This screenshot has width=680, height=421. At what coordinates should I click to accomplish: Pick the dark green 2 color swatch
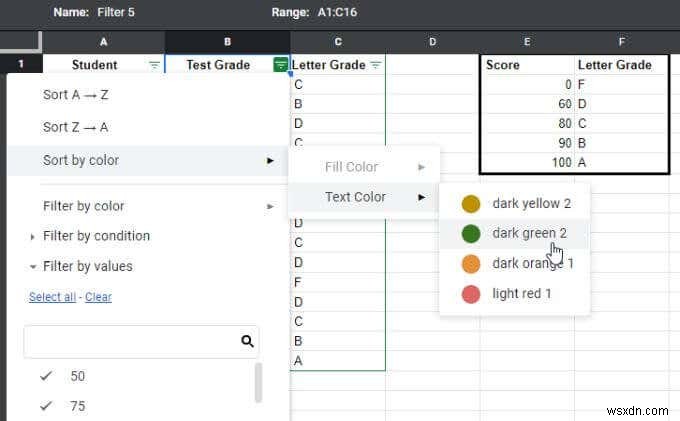coord(471,234)
